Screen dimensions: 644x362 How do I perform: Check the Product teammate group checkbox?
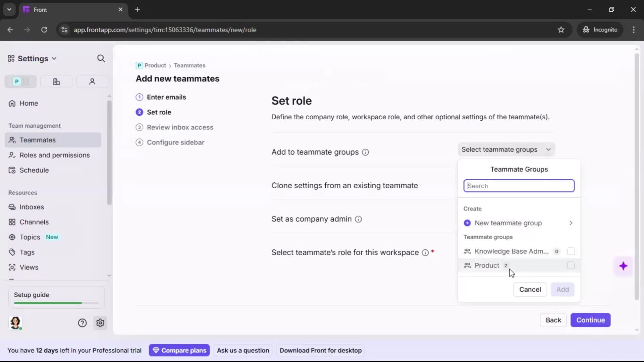(x=571, y=265)
